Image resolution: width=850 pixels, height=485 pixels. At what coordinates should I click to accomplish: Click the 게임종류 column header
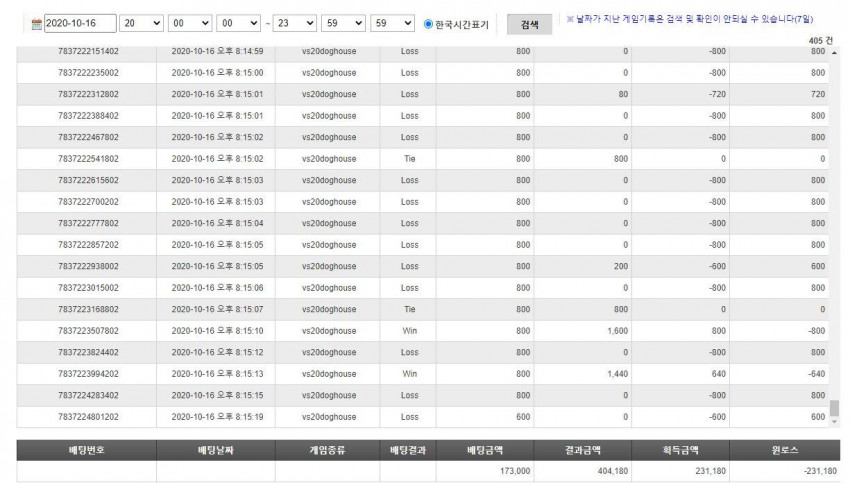click(x=327, y=450)
